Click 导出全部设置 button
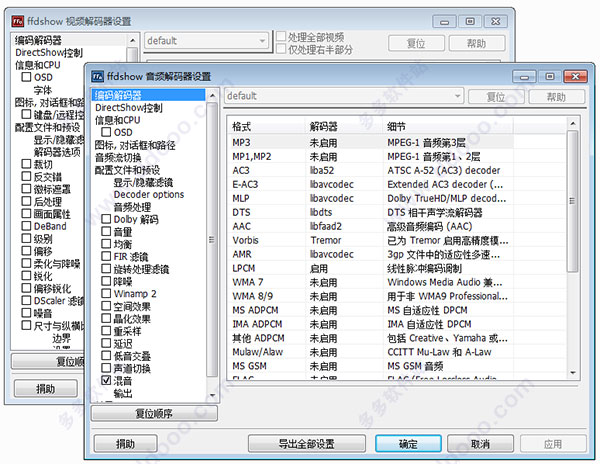Screen dimensions: 600x464 [x=307, y=443]
